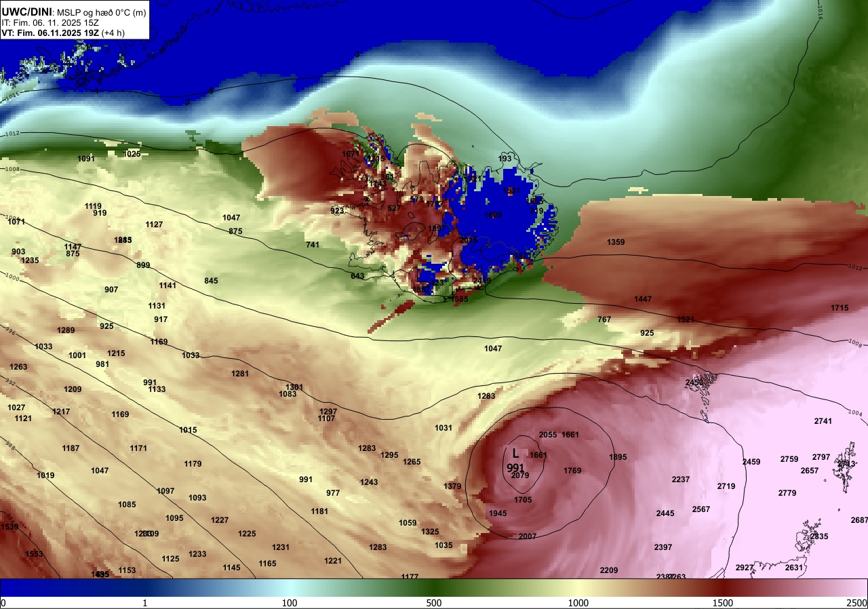Click the height value 1447
The width and height of the screenshot is (868, 609).
643,299
